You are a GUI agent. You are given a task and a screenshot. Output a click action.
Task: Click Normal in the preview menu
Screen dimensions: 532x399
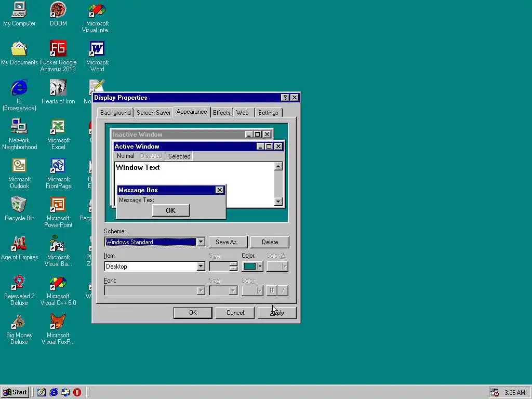(126, 156)
